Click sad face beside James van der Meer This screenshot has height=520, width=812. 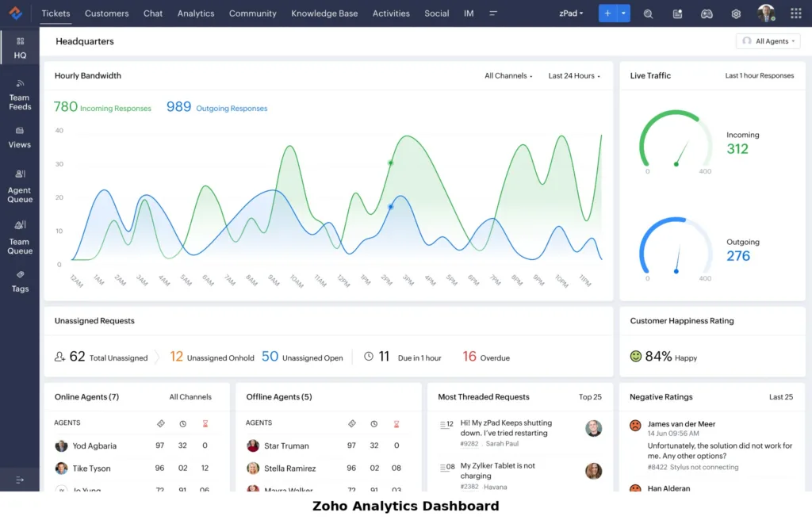[x=635, y=425]
